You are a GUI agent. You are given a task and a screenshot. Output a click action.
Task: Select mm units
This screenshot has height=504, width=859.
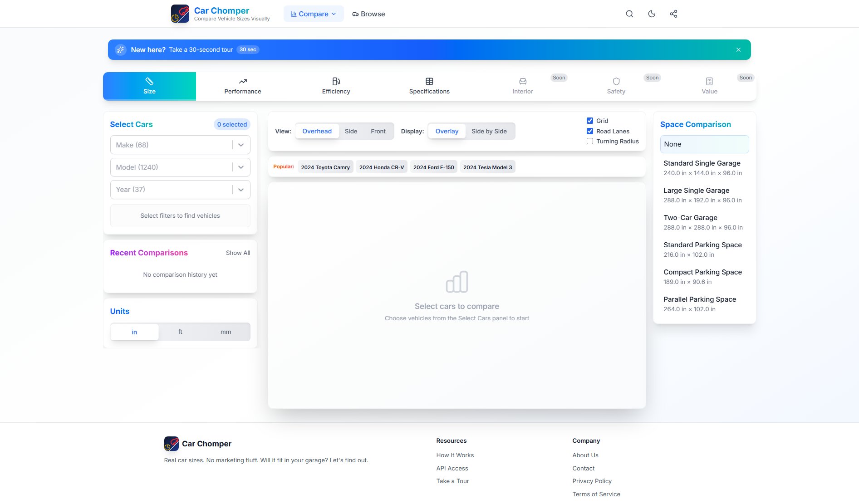pos(226,332)
